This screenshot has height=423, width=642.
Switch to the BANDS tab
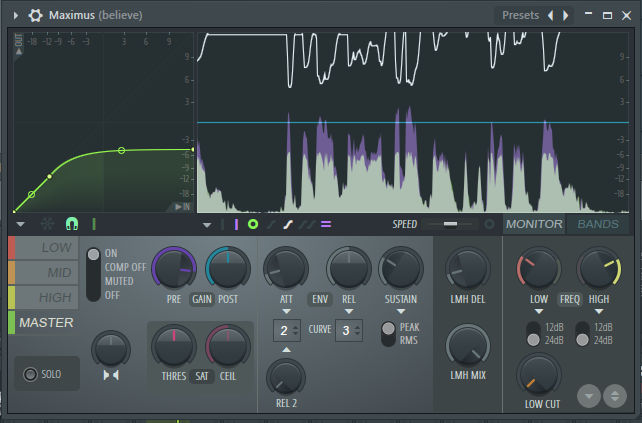tap(598, 224)
